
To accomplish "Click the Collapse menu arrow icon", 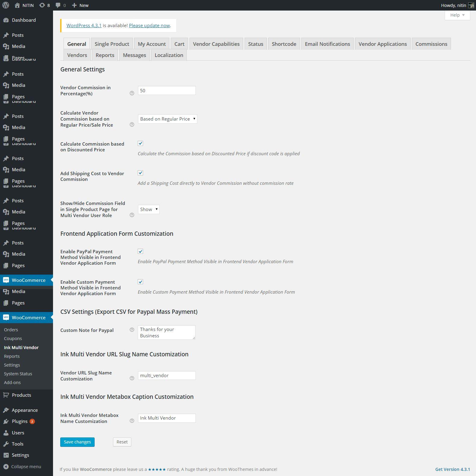I will click(x=6, y=467).
